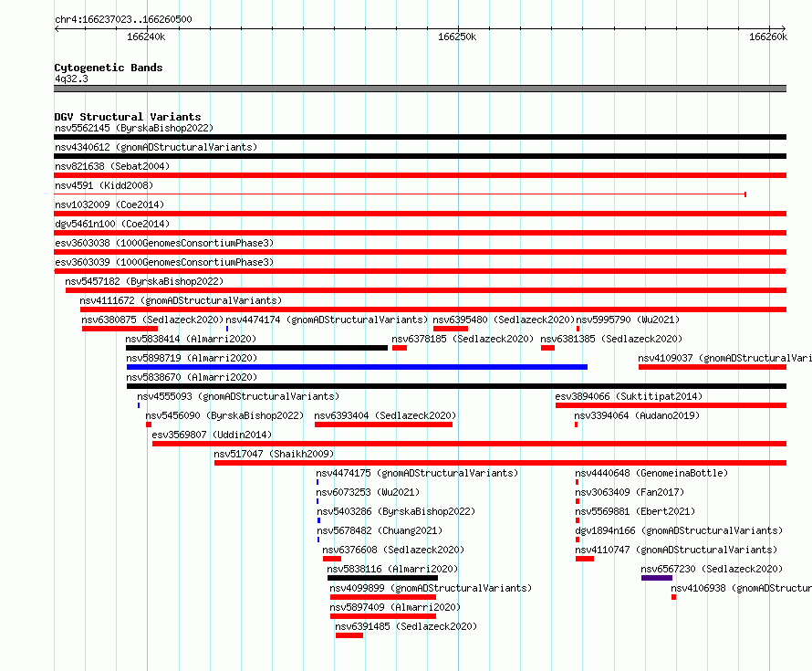Select the nsv821638 (Sebat2004) label
This screenshot has width=812, height=671.
coord(112,166)
